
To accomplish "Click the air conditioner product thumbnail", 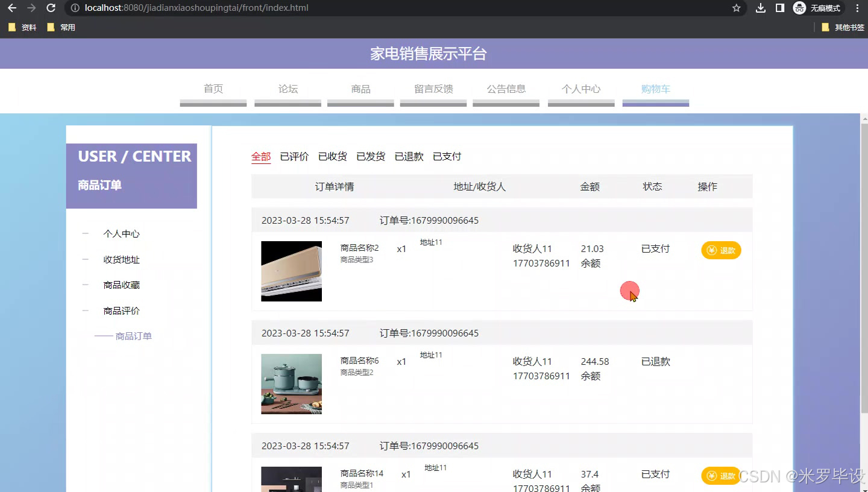I will (291, 271).
